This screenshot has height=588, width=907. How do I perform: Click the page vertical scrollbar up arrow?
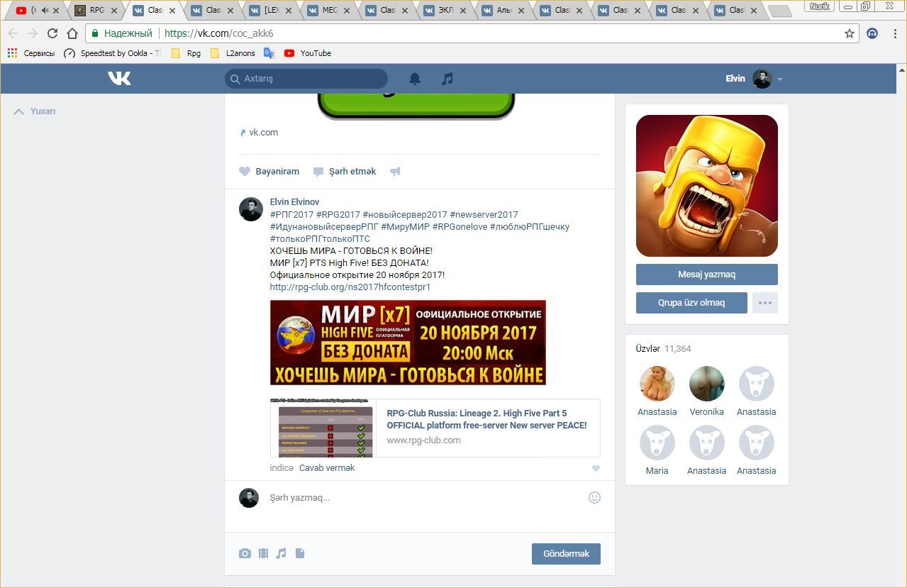click(x=902, y=70)
